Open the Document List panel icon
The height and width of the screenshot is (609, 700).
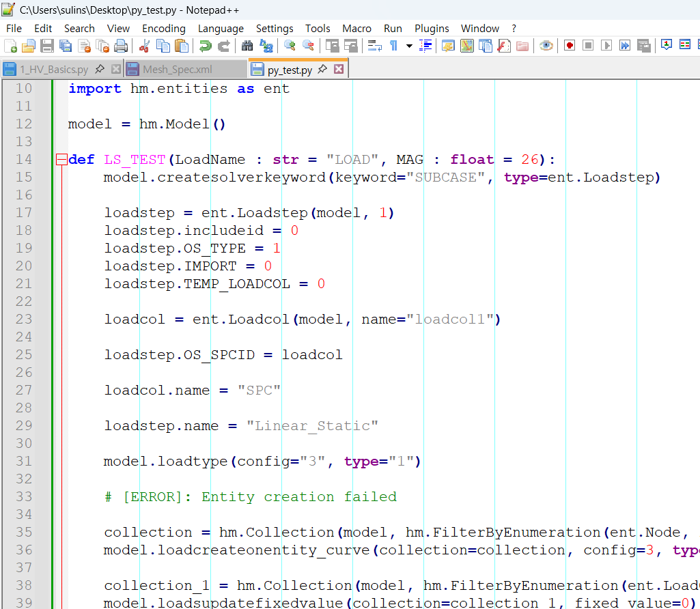pyautogui.click(x=486, y=46)
